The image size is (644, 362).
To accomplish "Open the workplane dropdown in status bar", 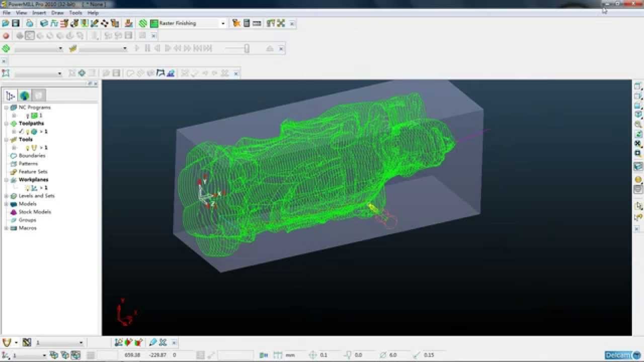I will [x=44, y=355].
